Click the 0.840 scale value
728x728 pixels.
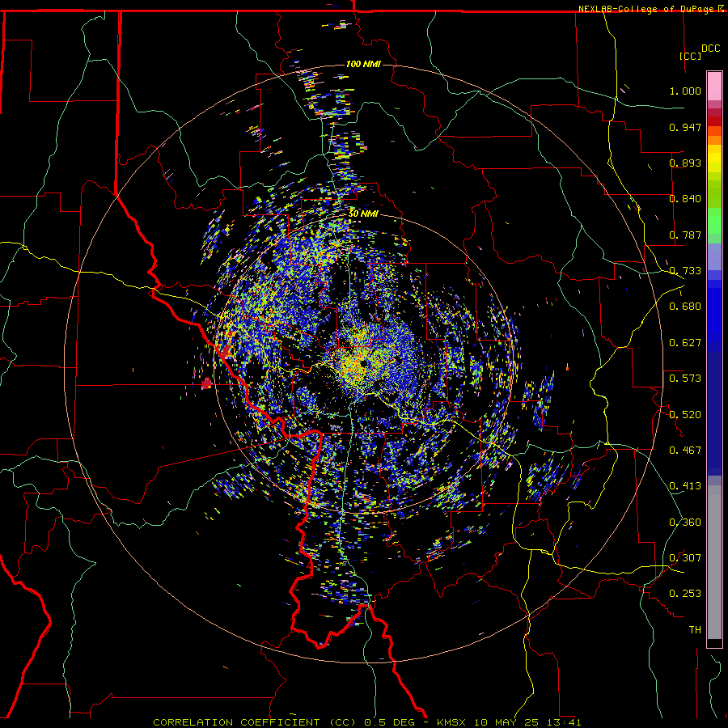click(x=685, y=199)
